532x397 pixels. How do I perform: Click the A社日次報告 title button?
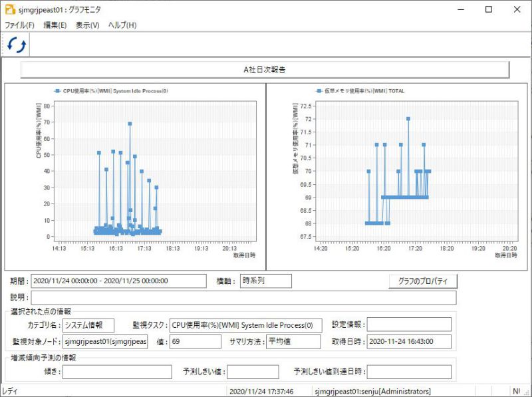(x=265, y=70)
